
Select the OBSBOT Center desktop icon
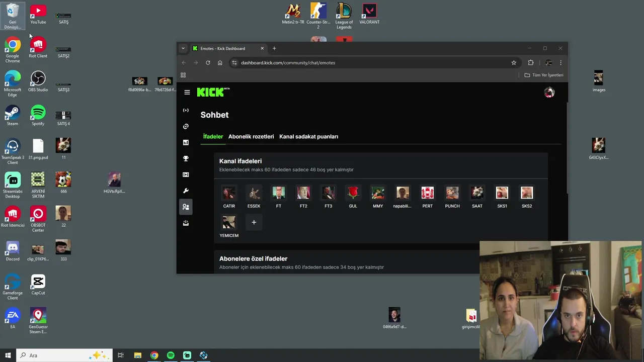click(38, 219)
